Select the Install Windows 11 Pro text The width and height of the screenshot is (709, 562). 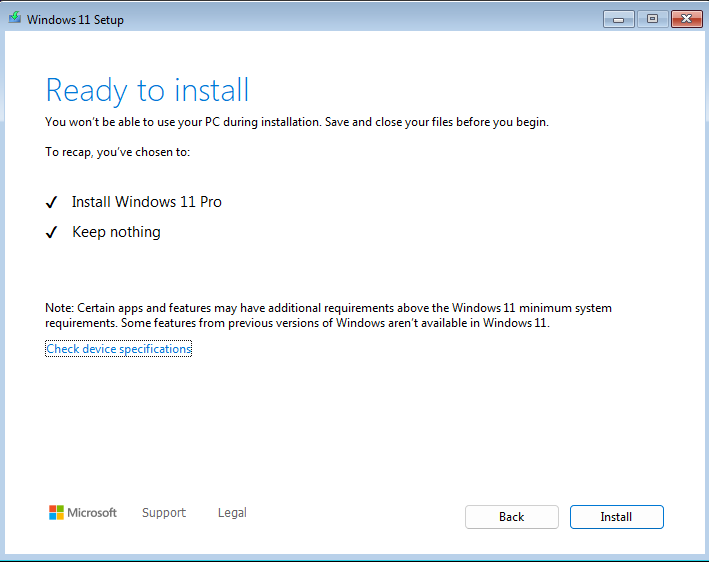tap(147, 202)
